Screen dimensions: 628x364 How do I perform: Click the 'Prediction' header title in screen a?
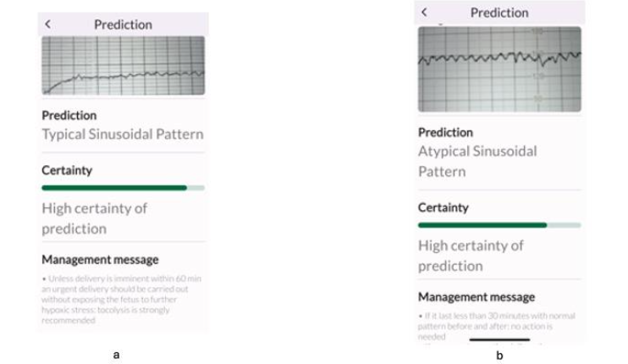click(x=123, y=25)
